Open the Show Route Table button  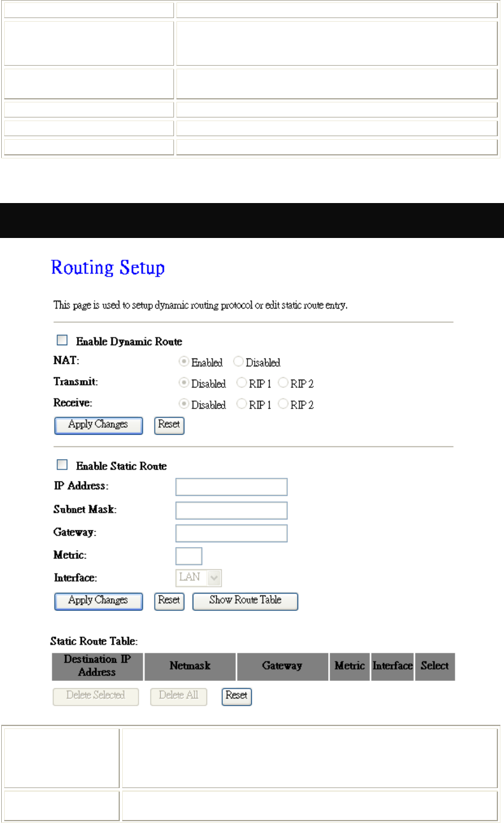(245, 601)
